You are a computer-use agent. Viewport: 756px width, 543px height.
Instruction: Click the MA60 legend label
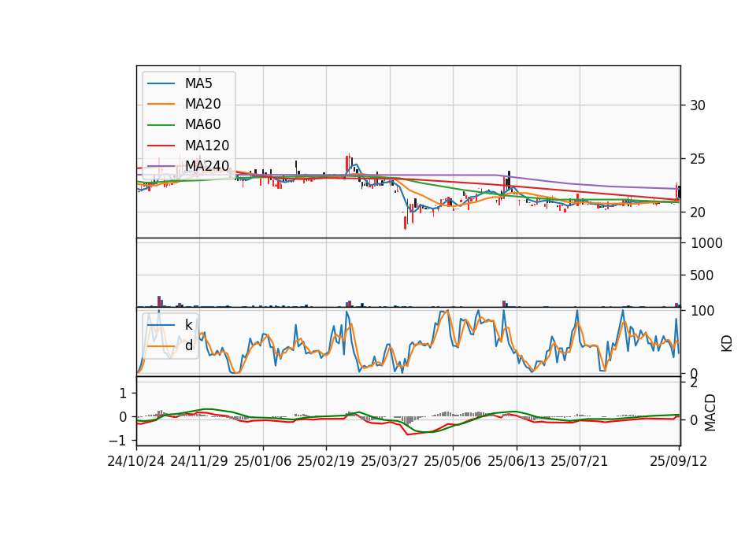click(203, 125)
